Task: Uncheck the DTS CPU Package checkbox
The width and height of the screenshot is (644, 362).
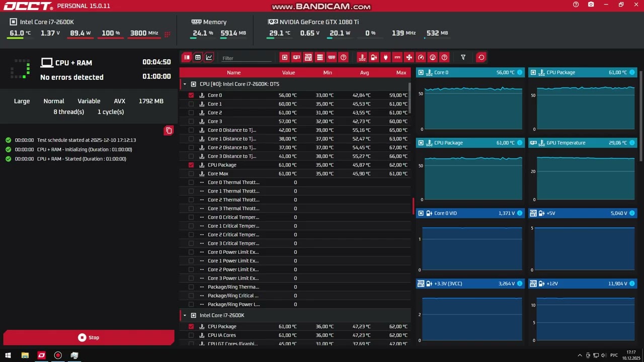Action: tap(191, 165)
